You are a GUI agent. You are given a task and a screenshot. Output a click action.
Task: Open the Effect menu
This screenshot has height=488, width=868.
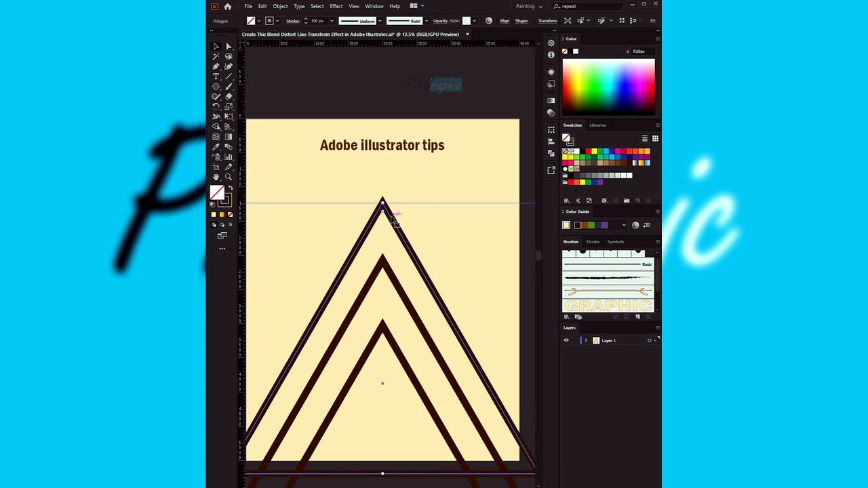click(x=336, y=6)
